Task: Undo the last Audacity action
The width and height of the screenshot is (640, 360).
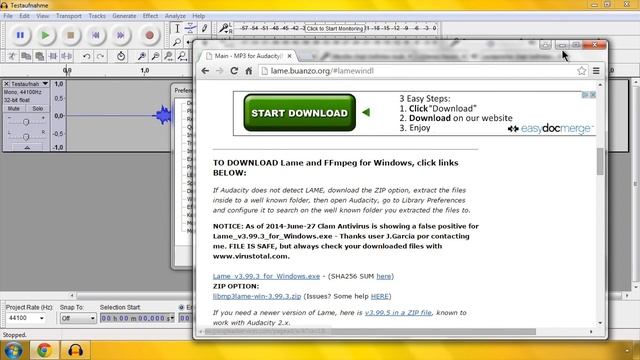Action: pos(87,56)
